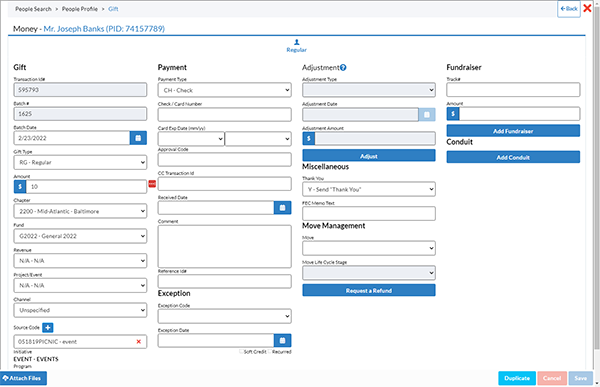Open the Chapter dropdown

point(80,211)
